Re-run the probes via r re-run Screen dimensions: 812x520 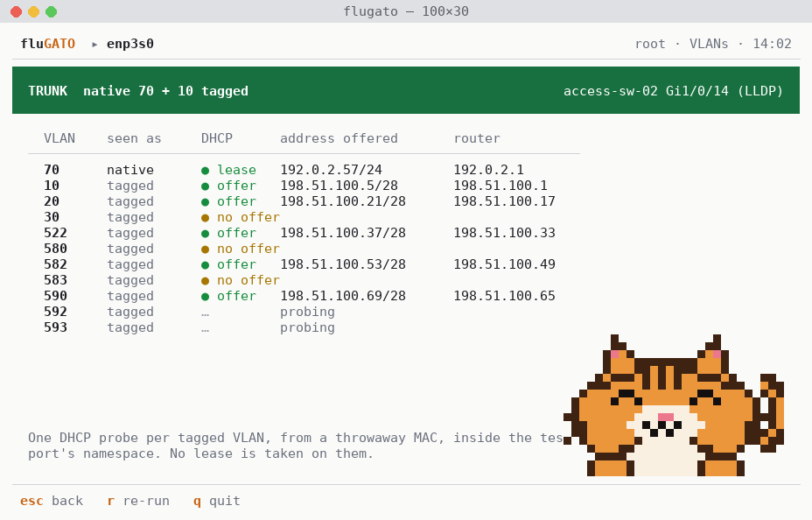(138, 501)
